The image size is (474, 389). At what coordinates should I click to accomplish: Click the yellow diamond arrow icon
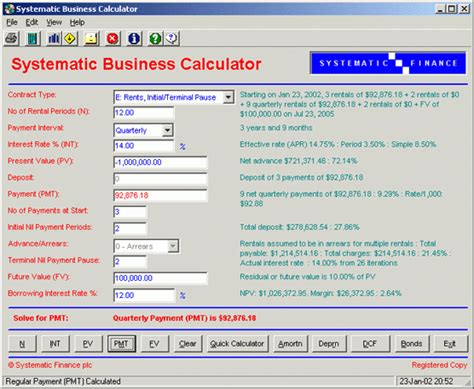(x=70, y=39)
